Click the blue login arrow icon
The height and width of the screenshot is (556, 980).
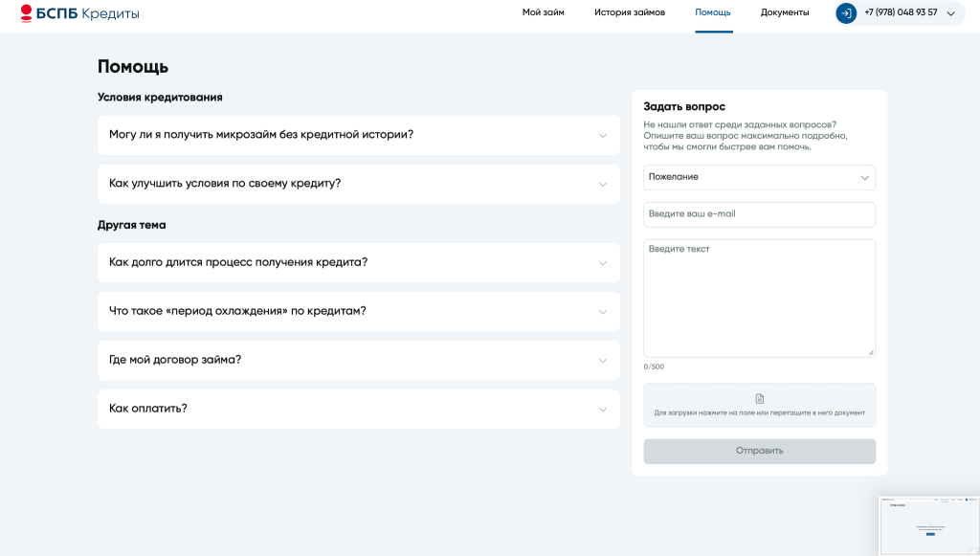[x=846, y=13]
